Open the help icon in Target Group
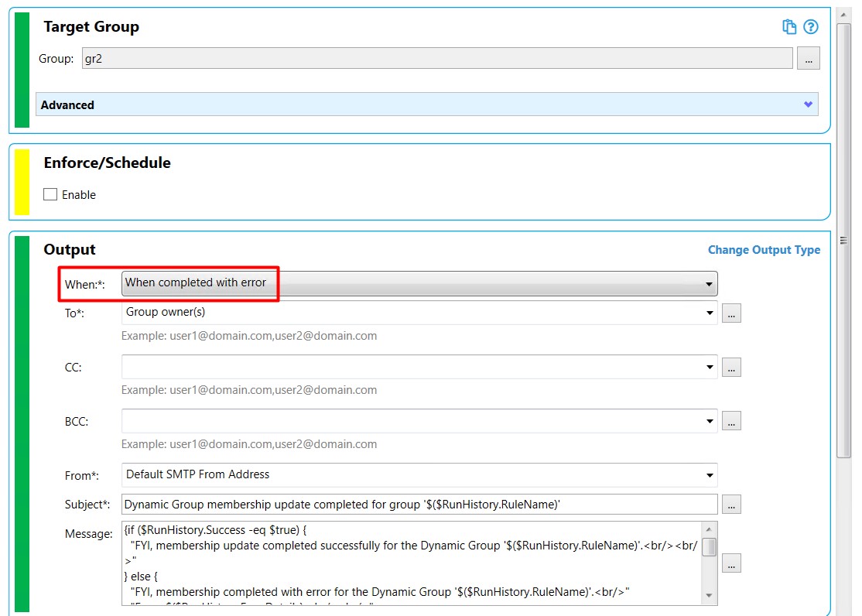 (811, 27)
